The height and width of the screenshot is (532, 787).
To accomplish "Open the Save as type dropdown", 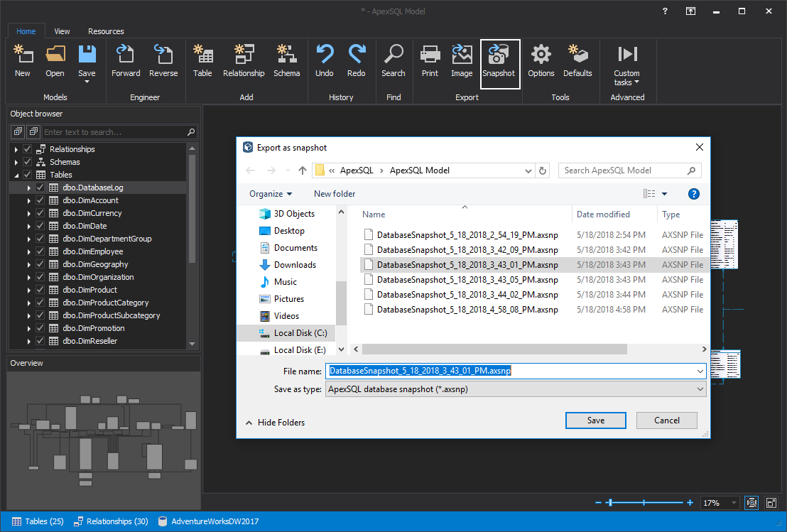I will [700, 389].
